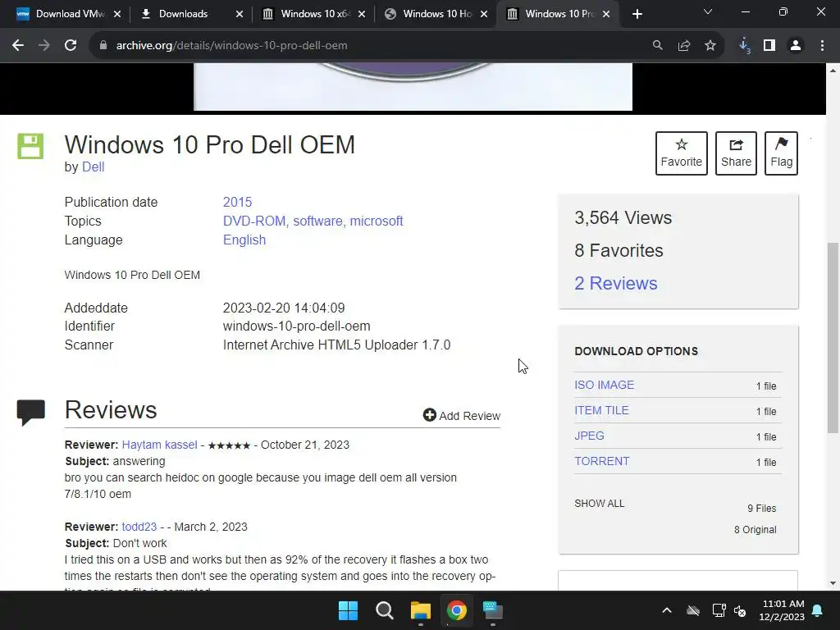The width and height of the screenshot is (840, 630).
Task: Download the JPEG file
Action: tap(589, 436)
